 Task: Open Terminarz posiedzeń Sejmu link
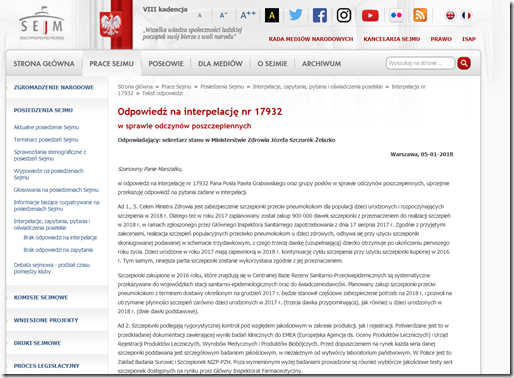pyautogui.click(x=46, y=140)
